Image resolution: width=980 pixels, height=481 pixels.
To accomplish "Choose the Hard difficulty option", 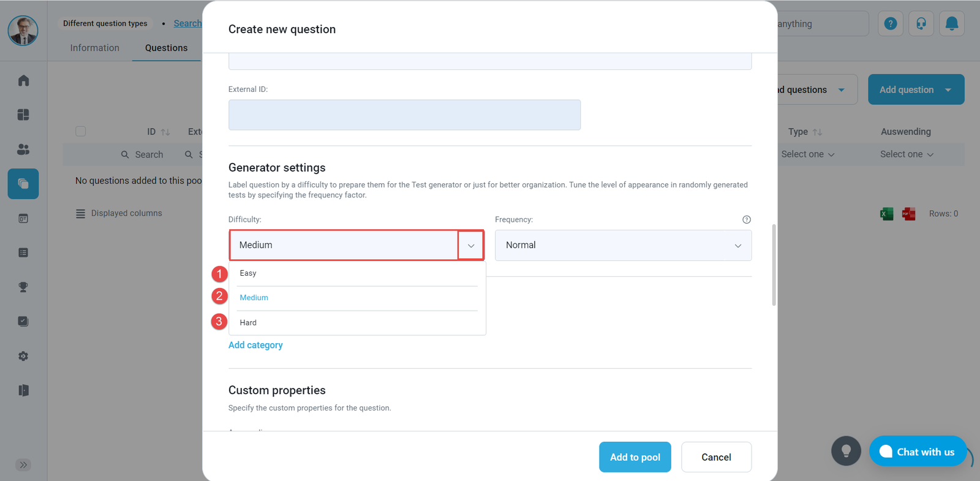I will pos(248,323).
